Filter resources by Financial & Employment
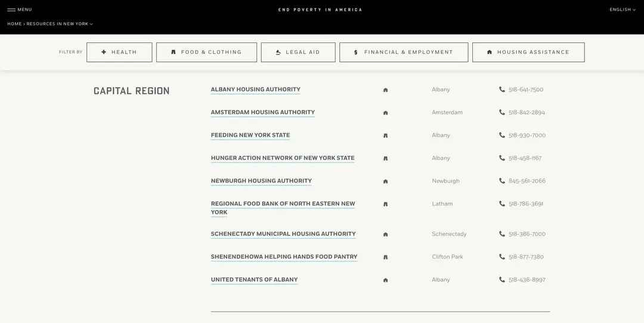Screen dimensions: 644x323 pos(404,53)
